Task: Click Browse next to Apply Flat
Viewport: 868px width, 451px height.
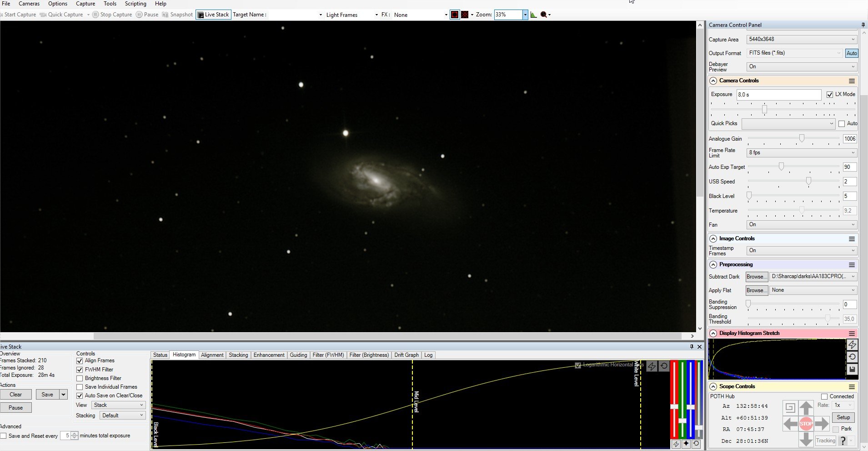Action: coord(756,290)
